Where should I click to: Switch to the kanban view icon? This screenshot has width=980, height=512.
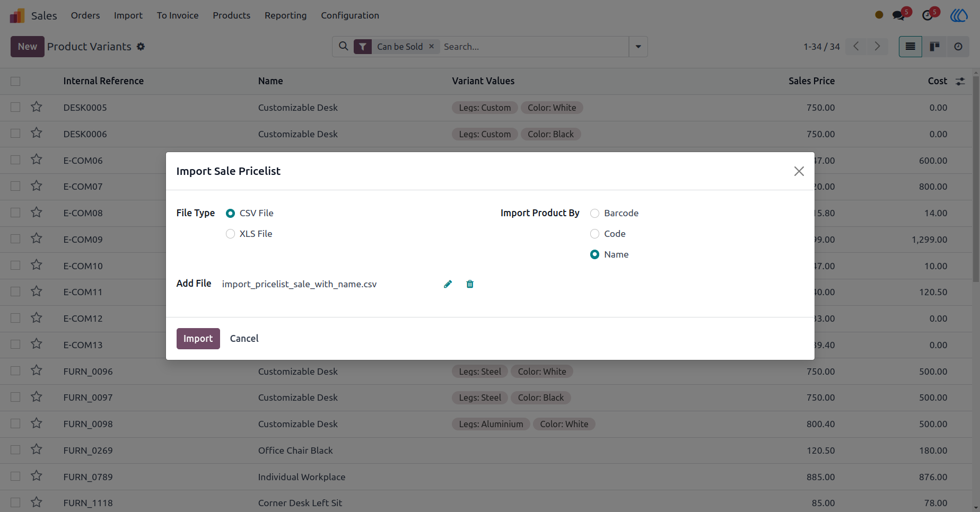point(934,47)
